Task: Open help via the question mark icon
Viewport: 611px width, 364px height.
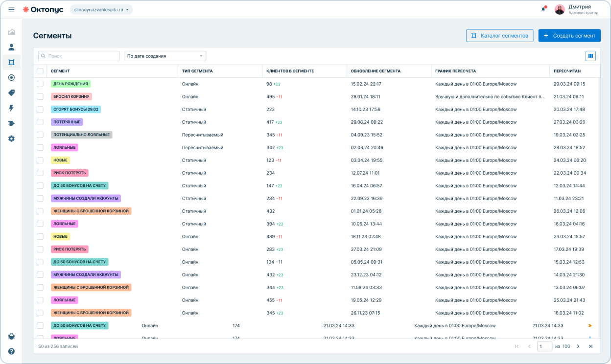Action: [x=11, y=351]
